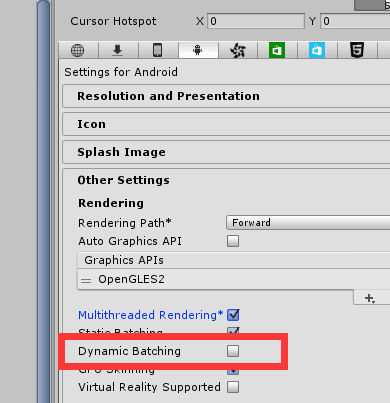Click the Cursor Hotspot Y field
The image size is (390, 403).
click(355, 21)
